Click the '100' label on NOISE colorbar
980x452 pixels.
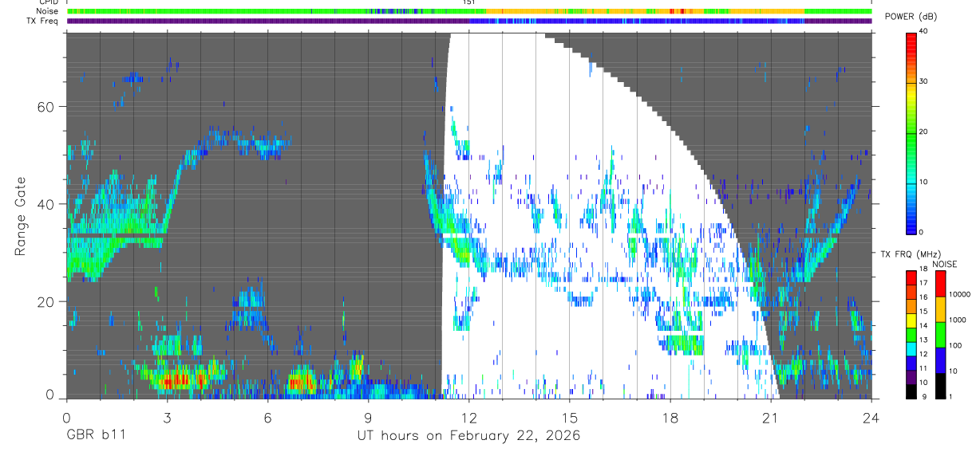click(955, 345)
